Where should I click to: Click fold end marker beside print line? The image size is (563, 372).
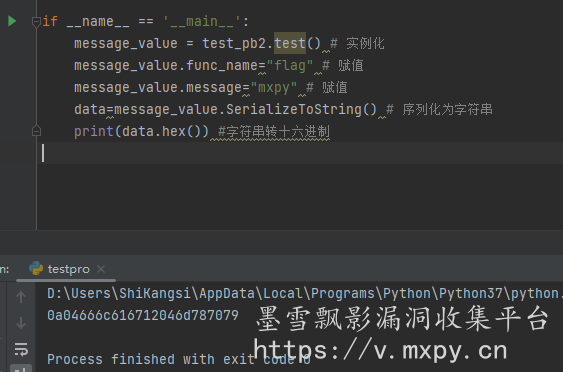pos(36,131)
